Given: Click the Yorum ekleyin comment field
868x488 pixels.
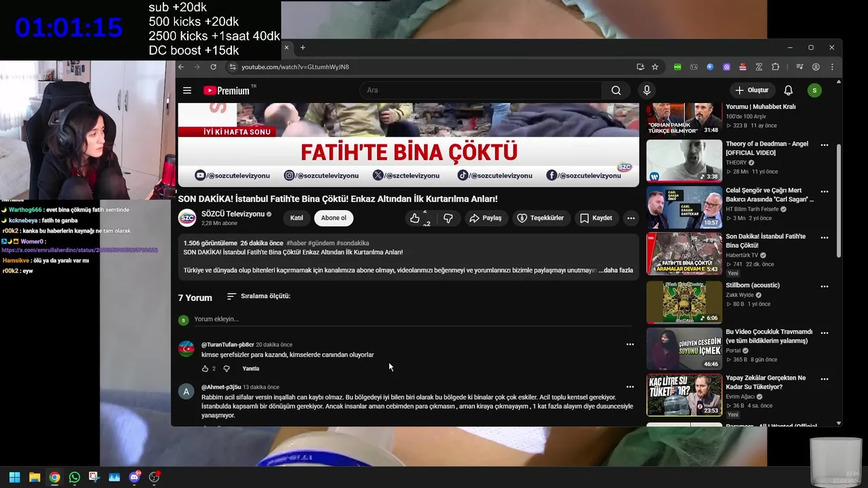Looking at the screenshot, I should click(412, 319).
